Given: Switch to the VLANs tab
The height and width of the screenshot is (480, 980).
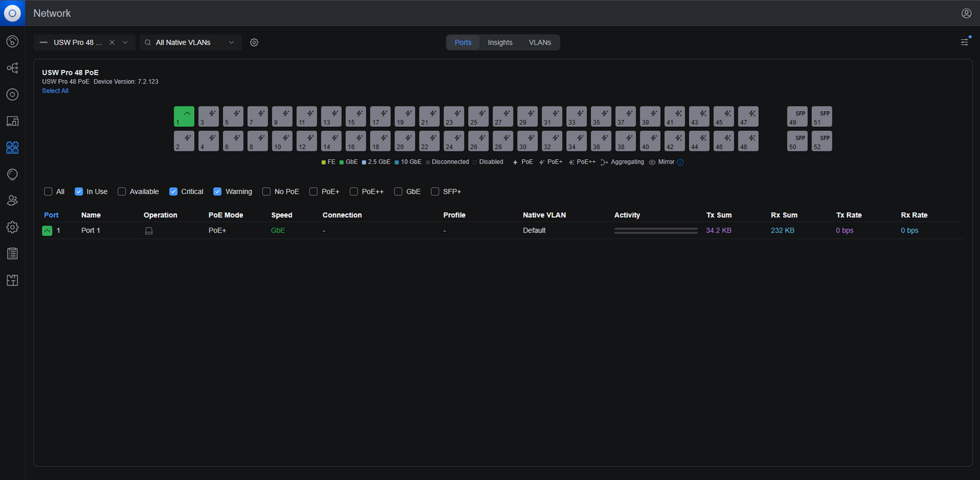Looking at the screenshot, I should [540, 43].
